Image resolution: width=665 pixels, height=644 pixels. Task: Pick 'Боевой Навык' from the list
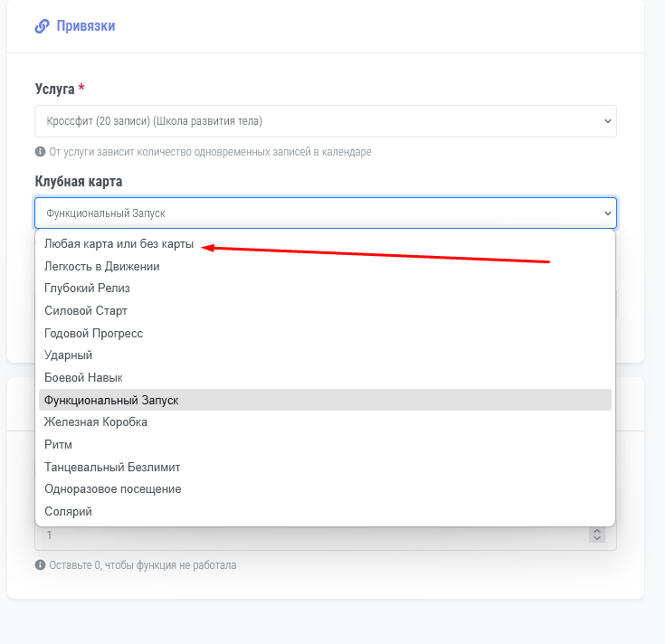point(83,377)
